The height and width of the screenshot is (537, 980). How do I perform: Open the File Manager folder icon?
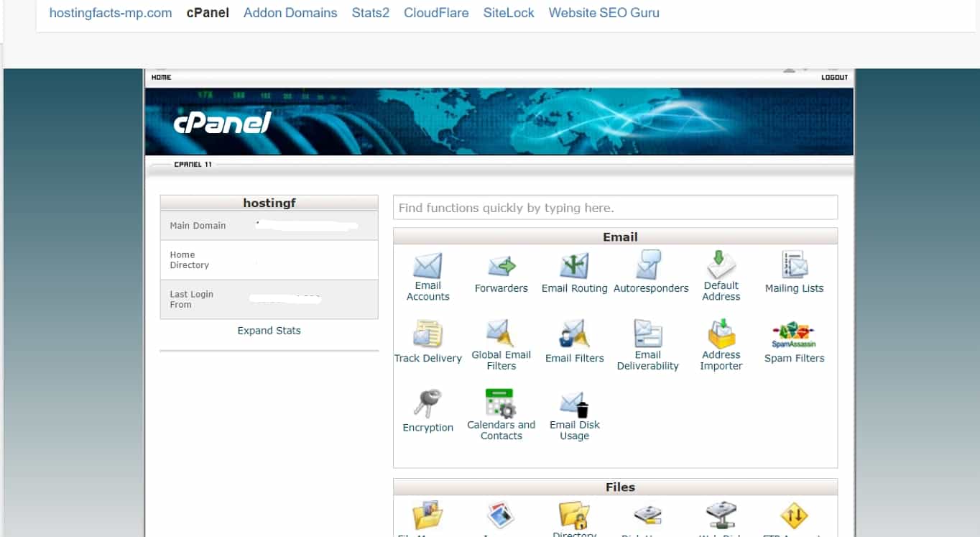427,515
